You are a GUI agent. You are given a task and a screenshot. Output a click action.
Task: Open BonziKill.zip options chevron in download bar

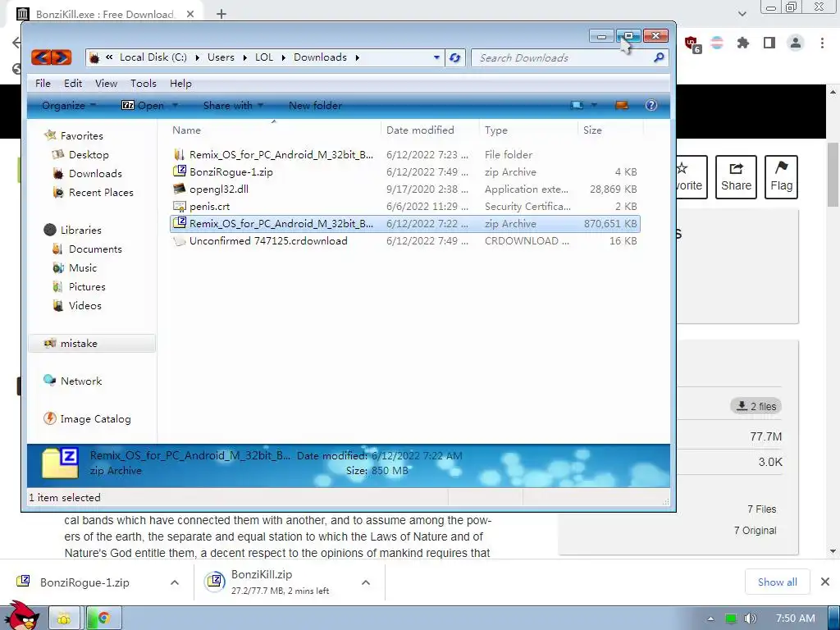point(365,582)
